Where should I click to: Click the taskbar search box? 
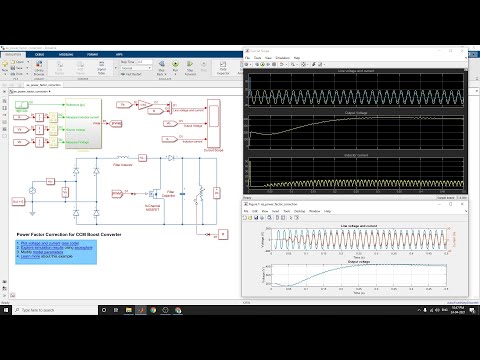click(56, 310)
